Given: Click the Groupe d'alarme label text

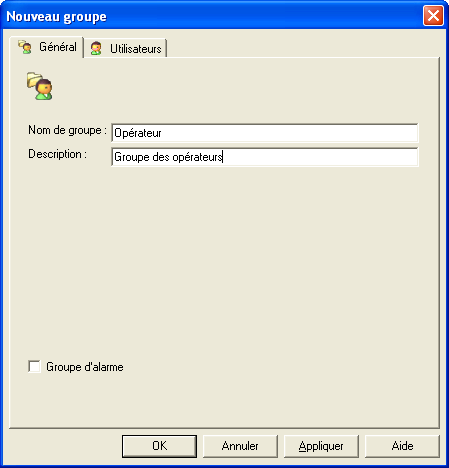Looking at the screenshot, I should click(85, 367).
